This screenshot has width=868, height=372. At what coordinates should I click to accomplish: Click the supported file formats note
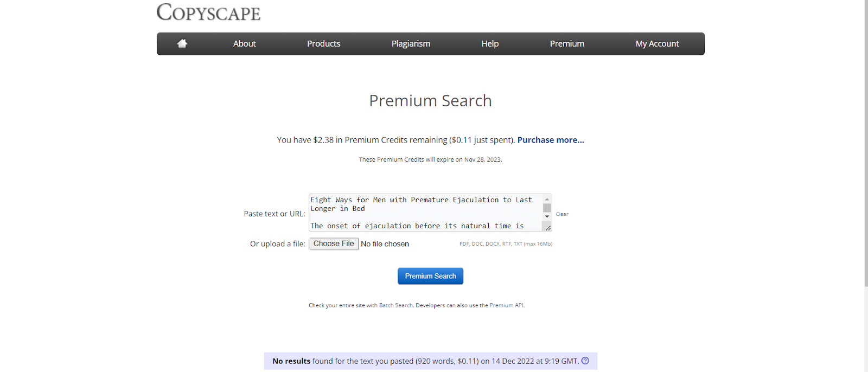(506, 244)
